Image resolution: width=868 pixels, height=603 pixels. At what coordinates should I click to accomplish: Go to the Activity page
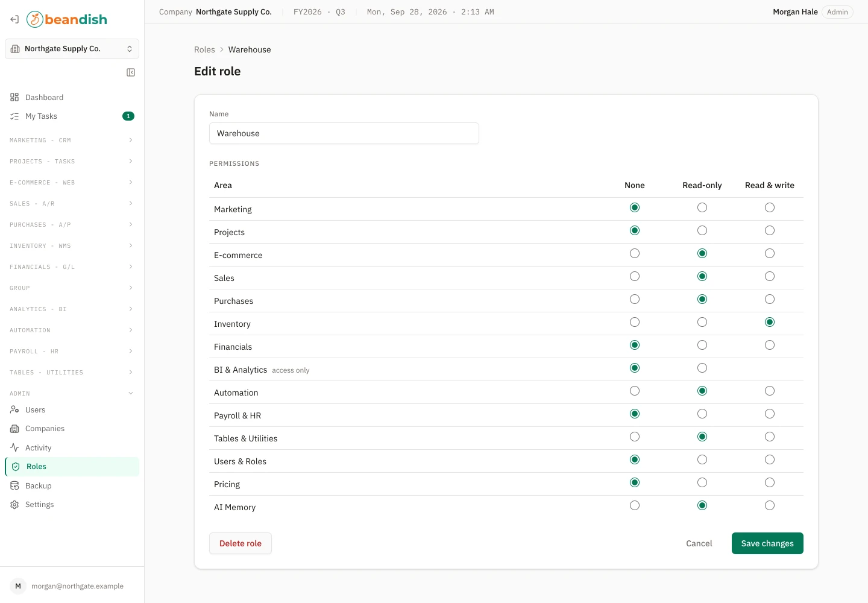tap(72, 447)
